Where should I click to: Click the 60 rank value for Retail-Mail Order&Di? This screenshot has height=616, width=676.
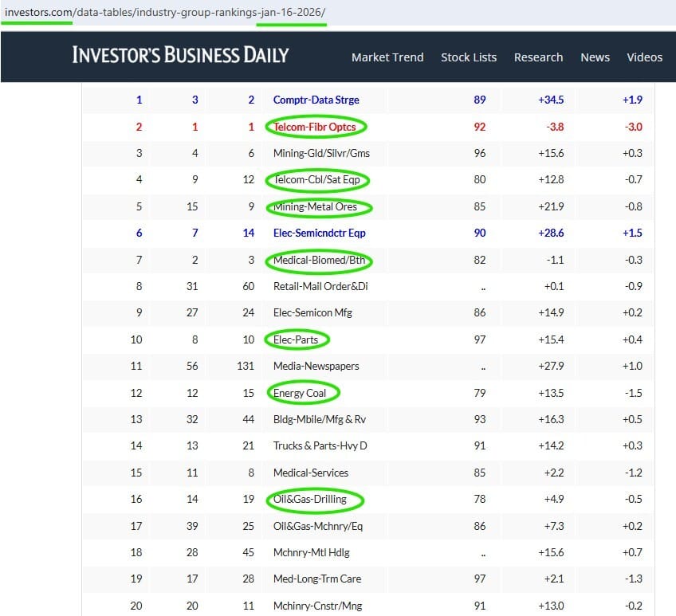tap(249, 287)
